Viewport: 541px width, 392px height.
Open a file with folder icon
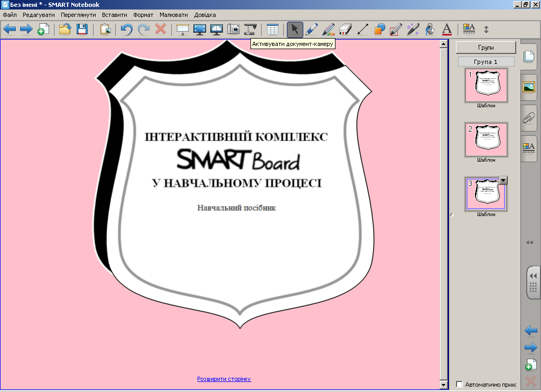(65, 30)
